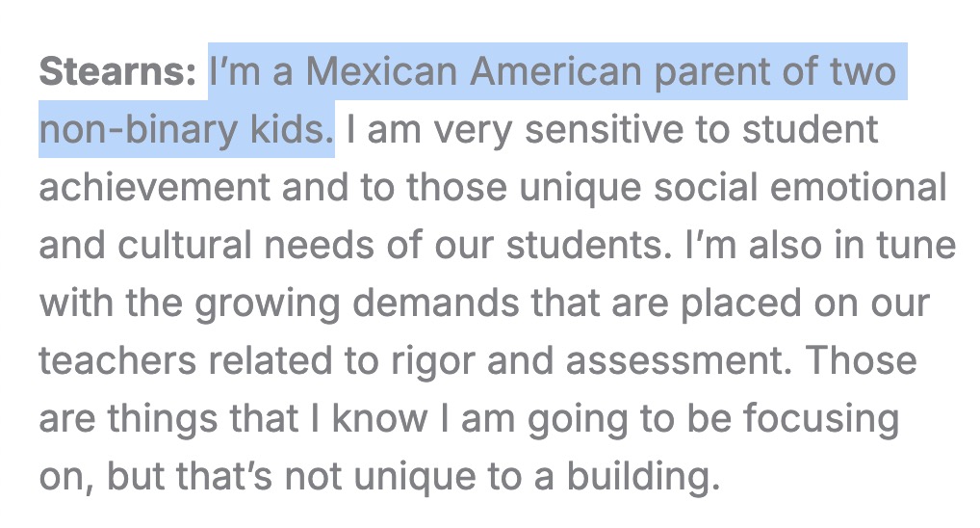Click the highlighted word "non-binary"

130,130
